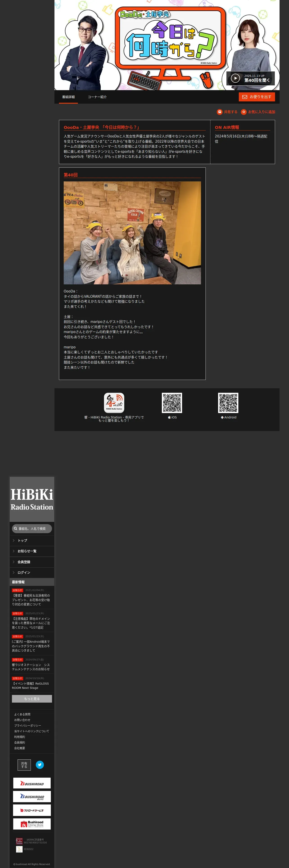This screenshot has height=868, width=289.
Task: Click the Android QR code
Action: (x=228, y=403)
